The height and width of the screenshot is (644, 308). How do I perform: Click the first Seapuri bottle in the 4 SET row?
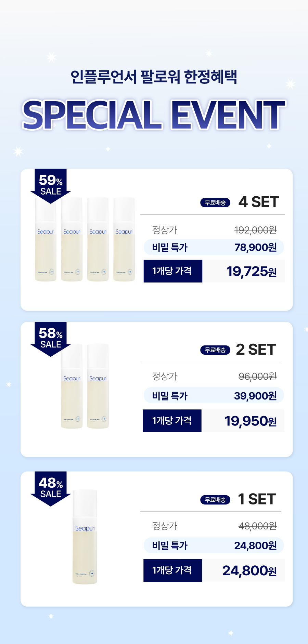pyautogui.click(x=46, y=239)
